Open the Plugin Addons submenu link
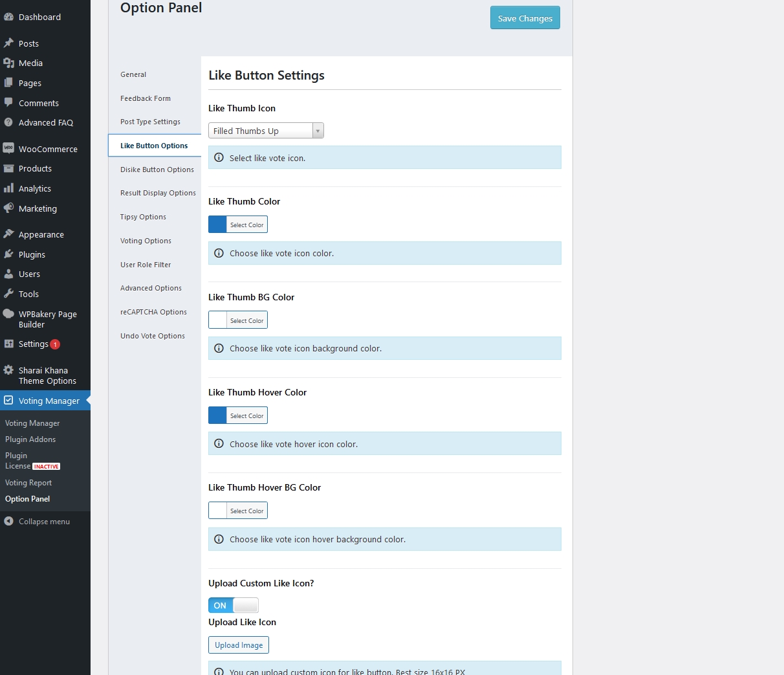 click(x=30, y=439)
